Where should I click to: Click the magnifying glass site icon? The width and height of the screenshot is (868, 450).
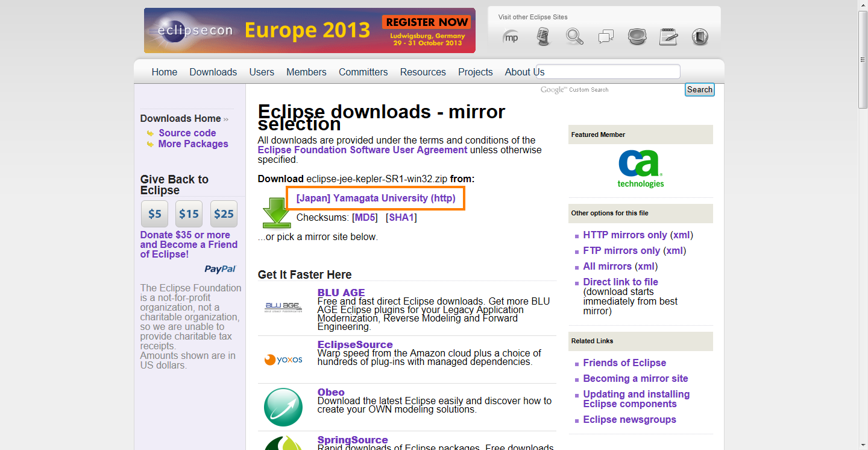(574, 36)
